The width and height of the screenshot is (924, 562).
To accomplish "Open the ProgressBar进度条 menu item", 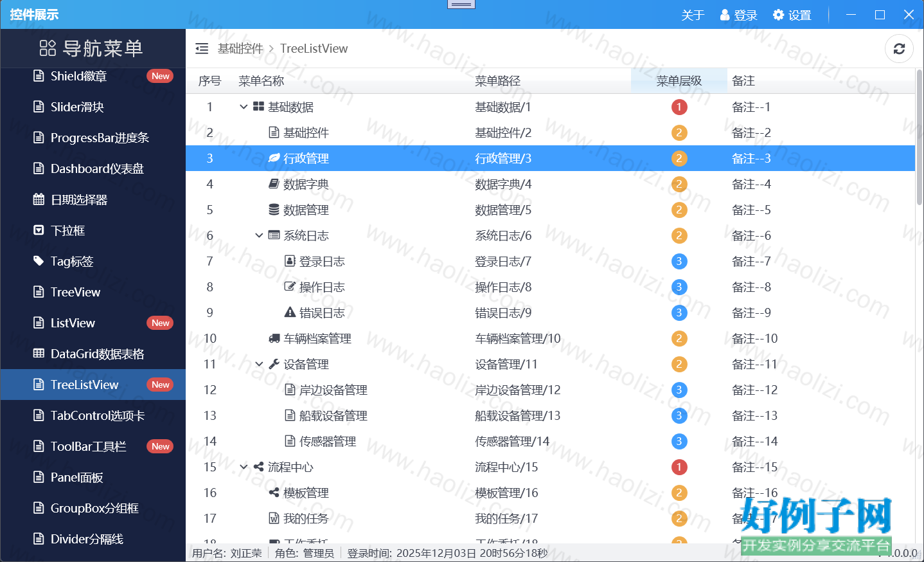I will pos(93,138).
